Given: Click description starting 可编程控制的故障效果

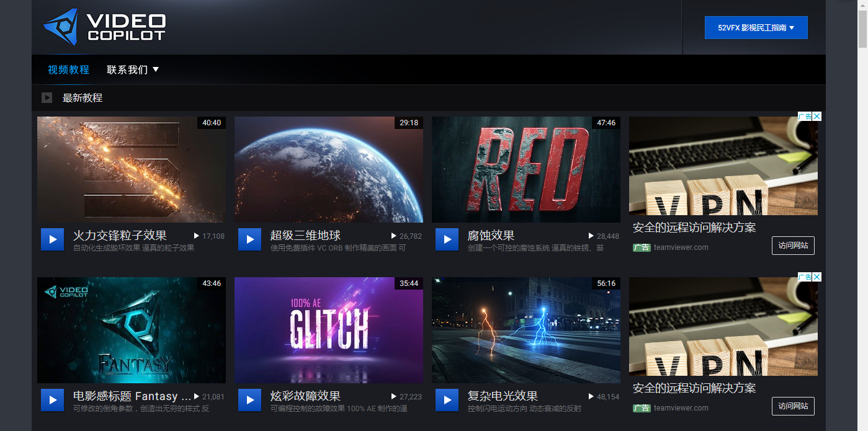Looking at the screenshot, I should pyautogui.click(x=339, y=409).
